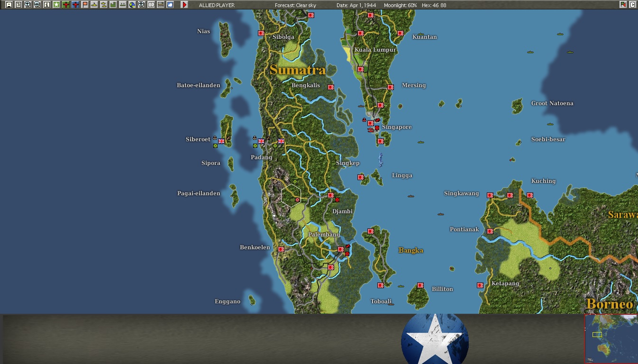
Task: Click the "Moonlight: 60%" status text
Action: coord(401,5)
